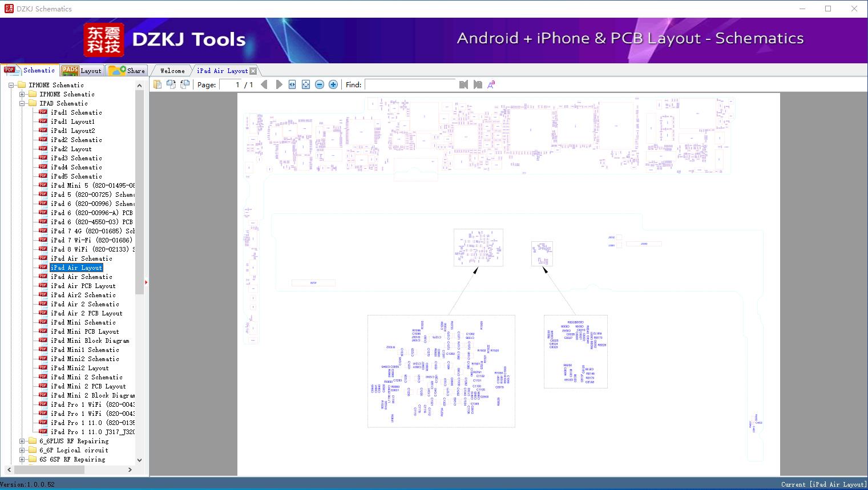
Task: Toggle match case search option
Action: [491, 84]
